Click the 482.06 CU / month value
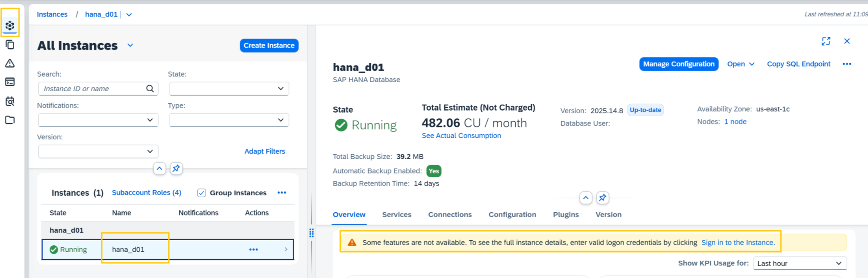Screen dimensions: 868x278 pyautogui.click(x=474, y=124)
